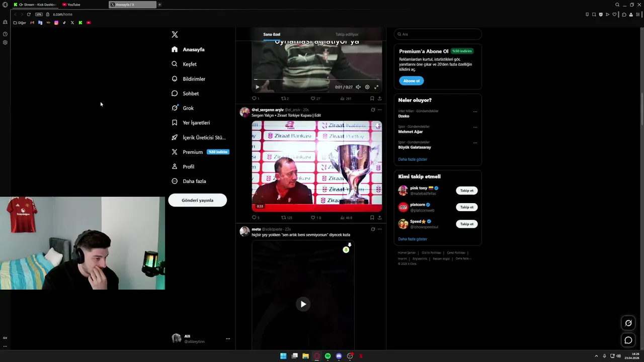Click the Ara search field
The width and height of the screenshot is (644, 362).
(x=438, y=34)
